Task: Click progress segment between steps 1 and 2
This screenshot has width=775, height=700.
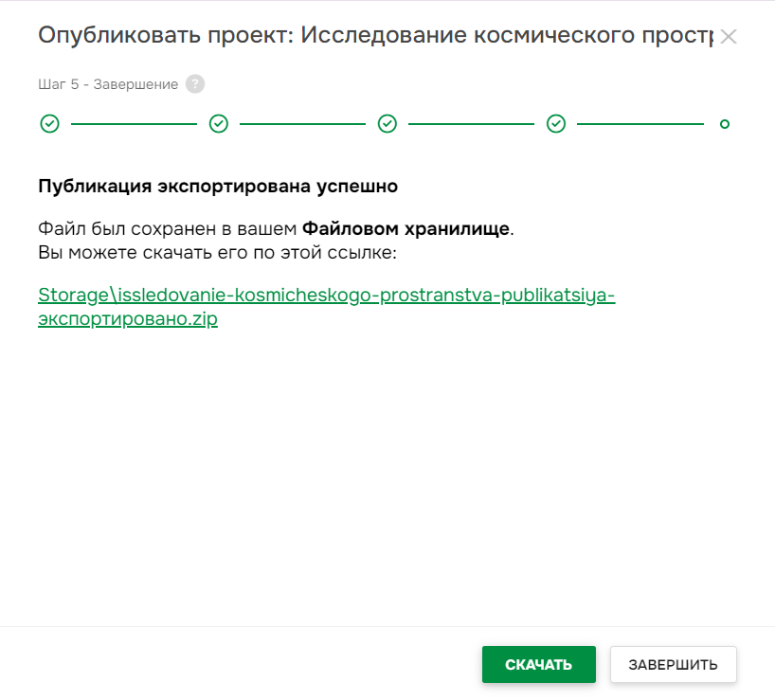Action: (x=134, y=123)
